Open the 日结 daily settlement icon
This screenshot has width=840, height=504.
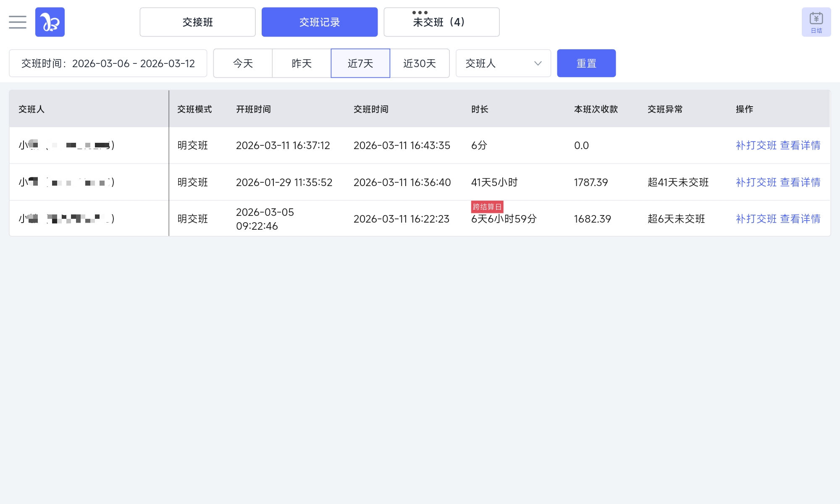[816, 22]
